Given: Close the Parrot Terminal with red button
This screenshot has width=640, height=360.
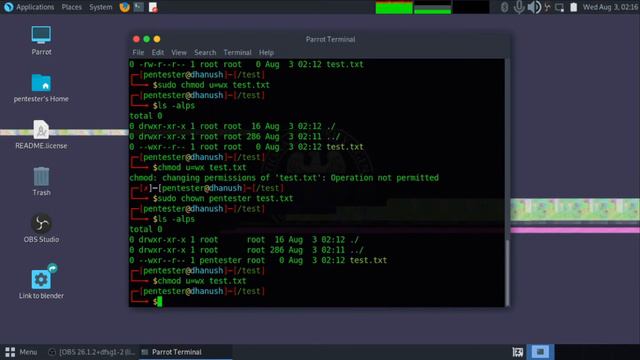Looking at the screenshot, I should tap(136, 39).
